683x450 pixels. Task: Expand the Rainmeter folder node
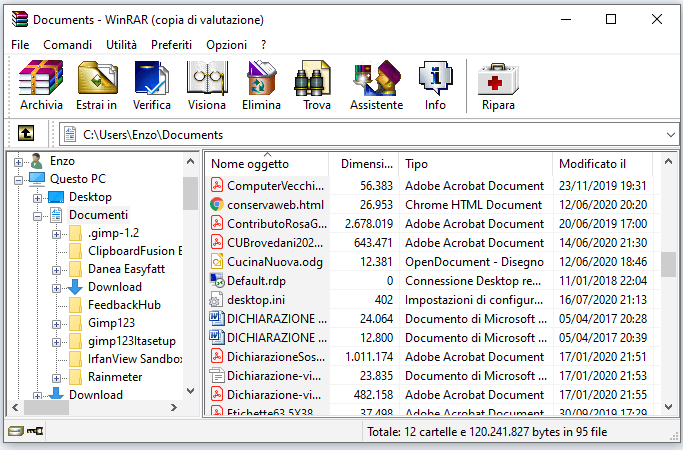(x=56, y=378)
